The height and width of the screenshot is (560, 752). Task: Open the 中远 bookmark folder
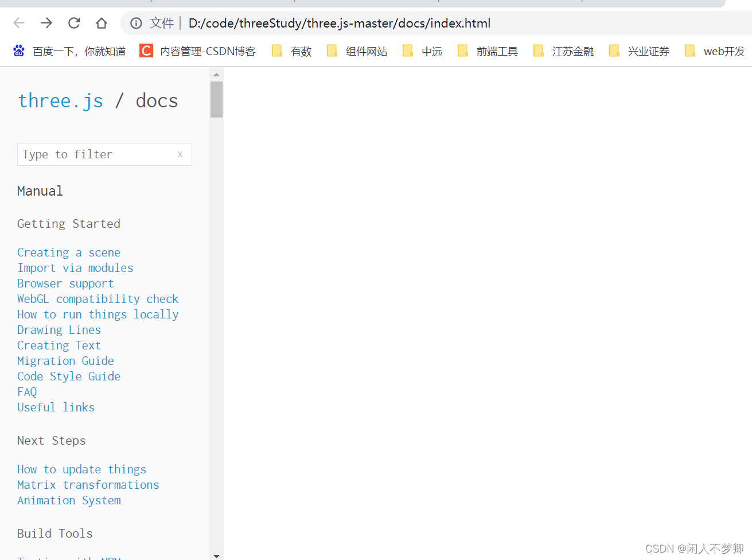coord(423,51)
